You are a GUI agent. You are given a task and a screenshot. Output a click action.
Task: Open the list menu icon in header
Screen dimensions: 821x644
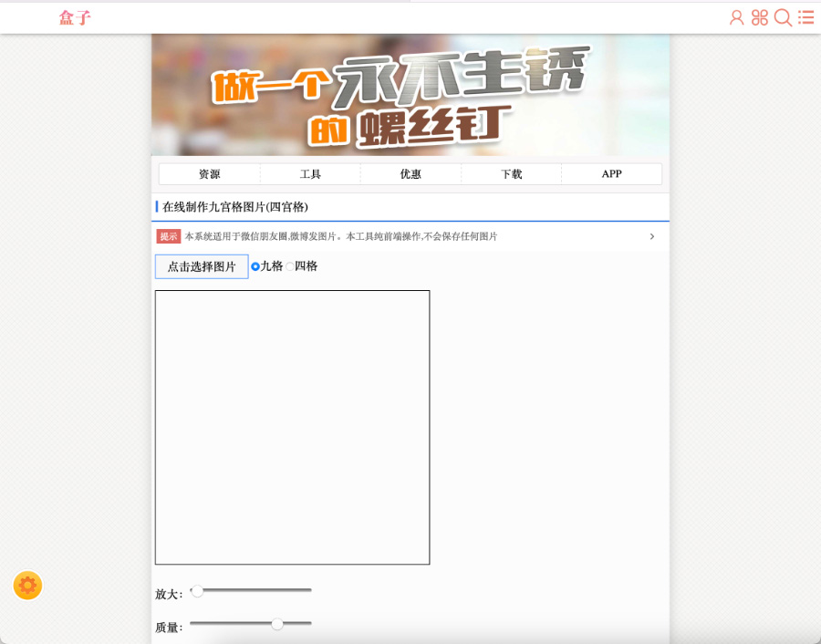click(x=806, y=17)
